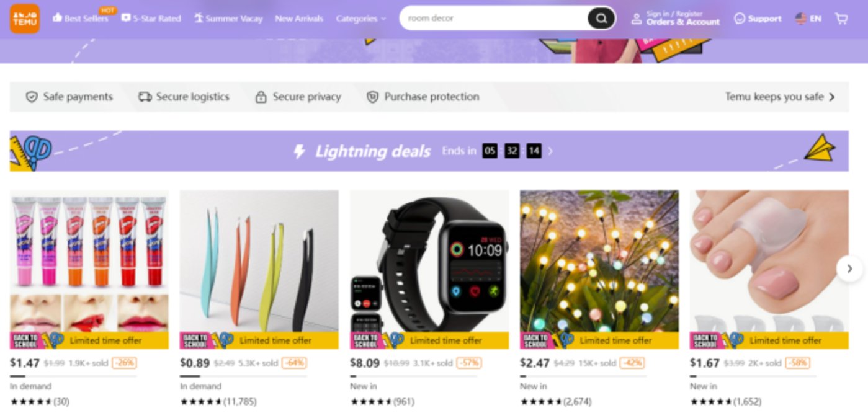Open the Summer Vacay link
Image resolution: width=868 pixels, height=413 pixels.
pyautogui.click(x=228, y=19)
